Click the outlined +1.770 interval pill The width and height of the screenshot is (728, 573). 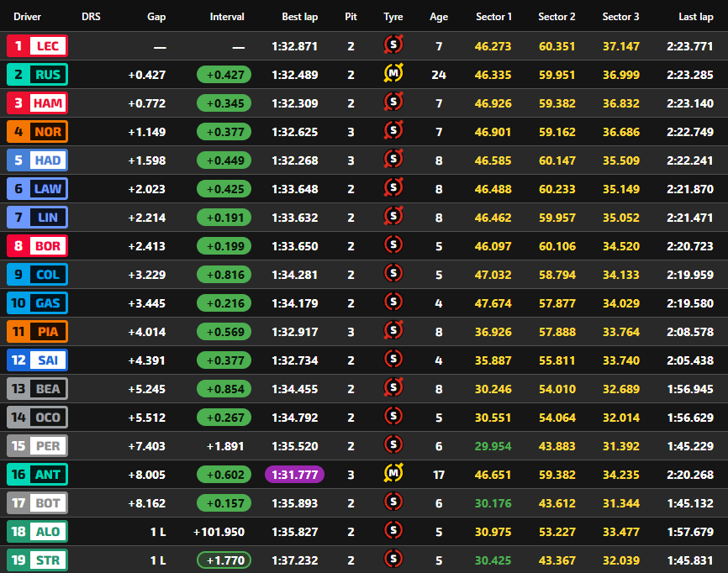pyautogui.click(x=224, y=560)
